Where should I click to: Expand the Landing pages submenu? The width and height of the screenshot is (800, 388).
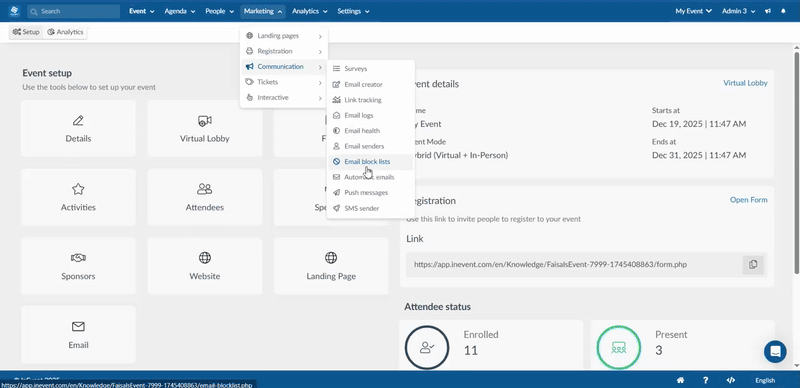pyautogui.click(x=284, y=36)
